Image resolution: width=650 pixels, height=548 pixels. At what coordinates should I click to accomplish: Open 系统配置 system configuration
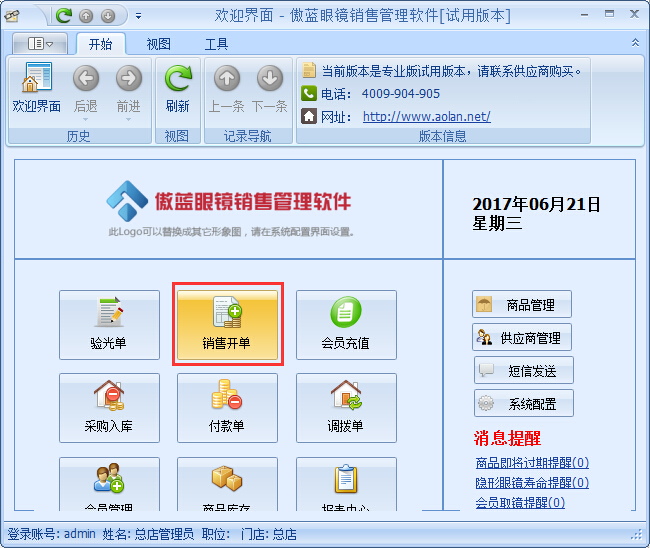524,403
